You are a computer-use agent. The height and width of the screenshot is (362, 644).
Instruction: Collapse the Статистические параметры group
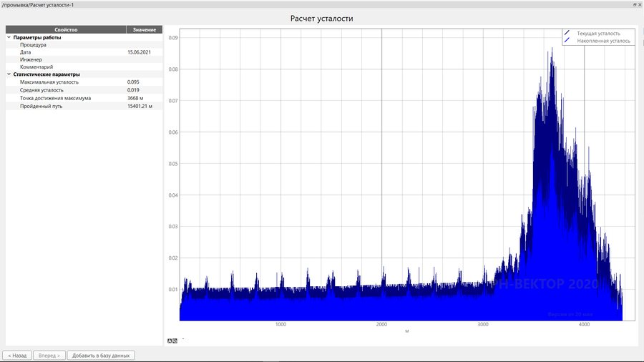(9, 74)
